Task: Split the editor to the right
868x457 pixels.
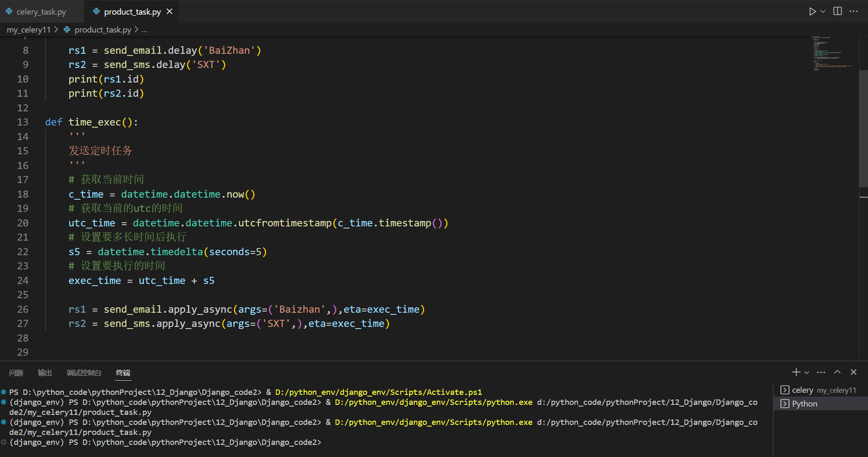Action: (838, 11)
